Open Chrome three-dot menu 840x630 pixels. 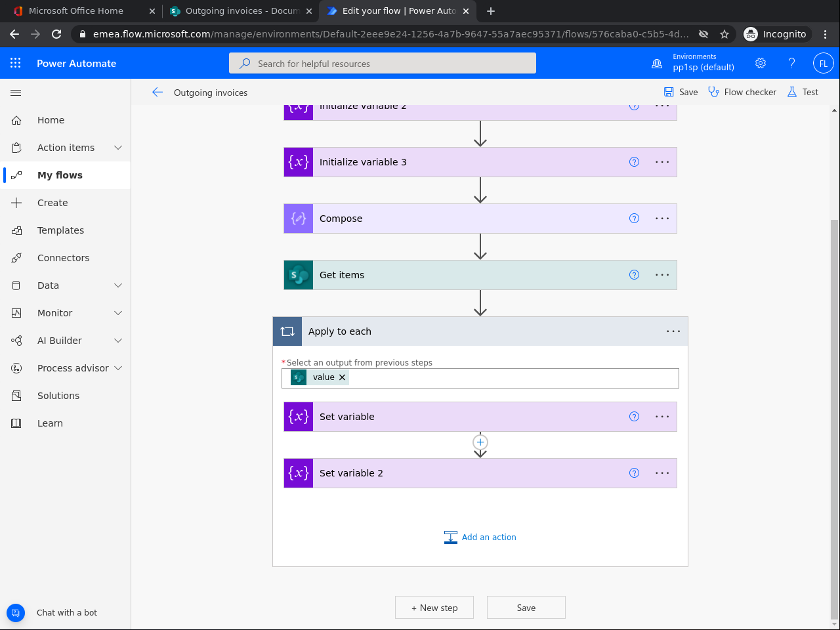826,34
